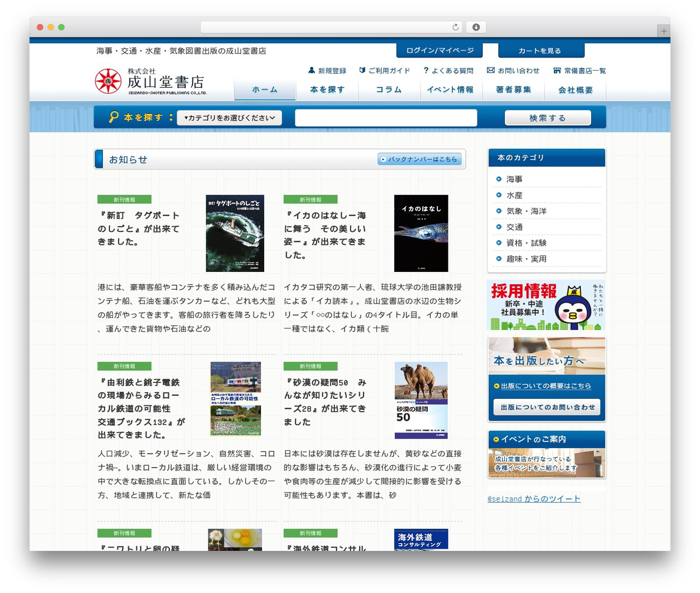Open a new browser tab with plus
Screen dimensions: 700x593
click(663, 31)
